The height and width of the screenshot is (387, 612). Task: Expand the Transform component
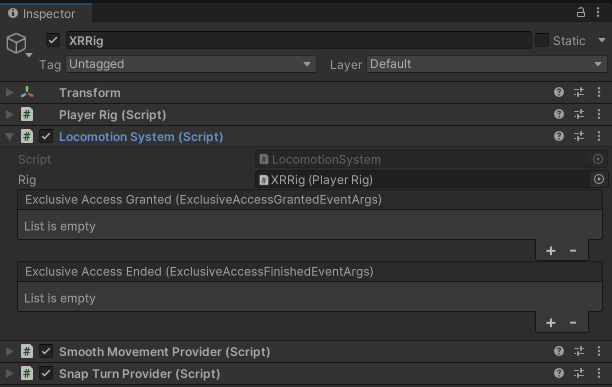tap(9, 92)
